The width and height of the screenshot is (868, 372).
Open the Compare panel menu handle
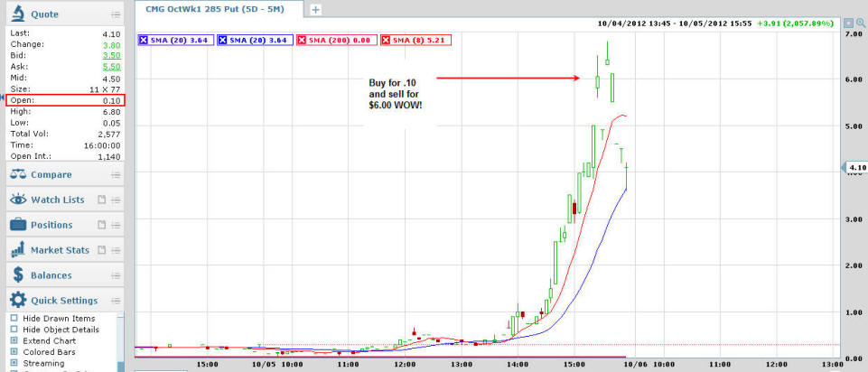[x=115, y=175]
